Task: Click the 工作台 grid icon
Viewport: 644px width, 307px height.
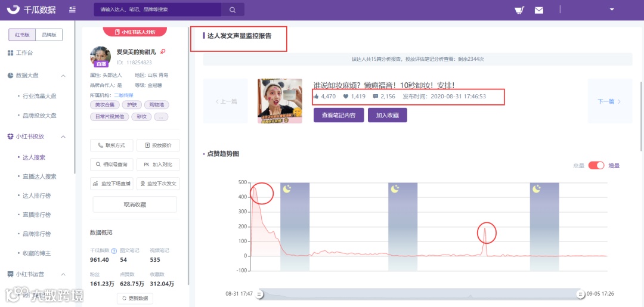Action: pyautogui.click(x=10, y=53)
